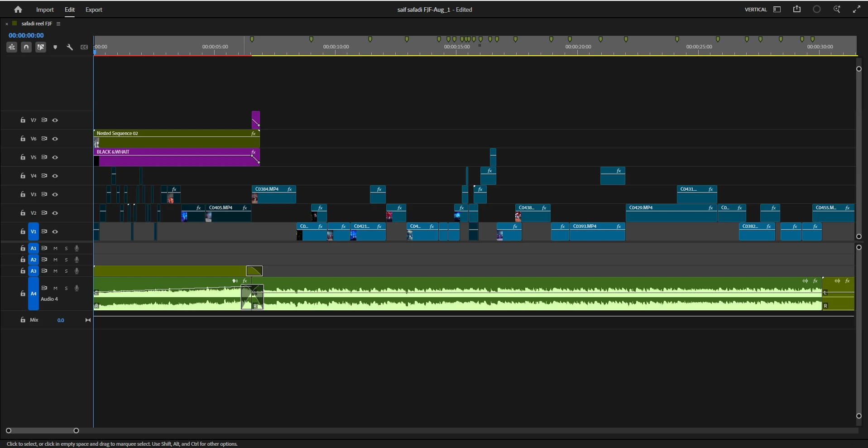Image resolution: width=868 pixels, height=448 pixels.
Task: Click the Quick Export share icon
Action: 797,9
